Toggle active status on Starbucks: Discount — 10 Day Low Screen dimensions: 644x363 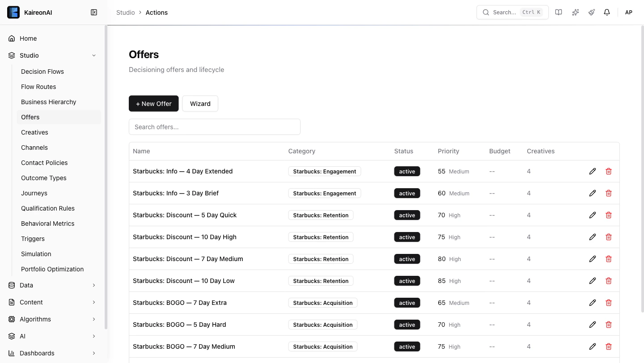[407, 281]
